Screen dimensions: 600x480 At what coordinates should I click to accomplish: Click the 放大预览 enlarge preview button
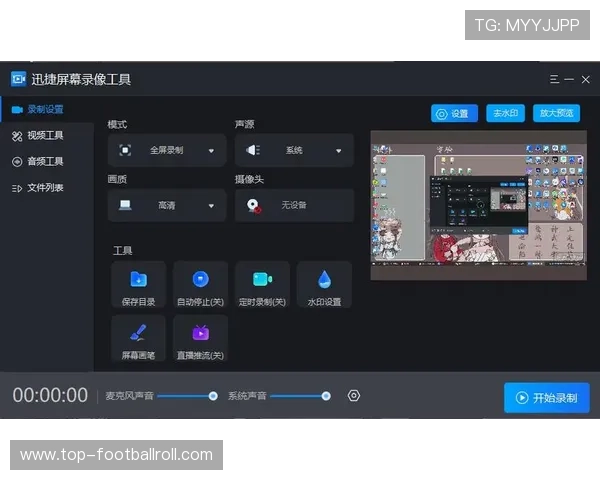click(556, 113)
